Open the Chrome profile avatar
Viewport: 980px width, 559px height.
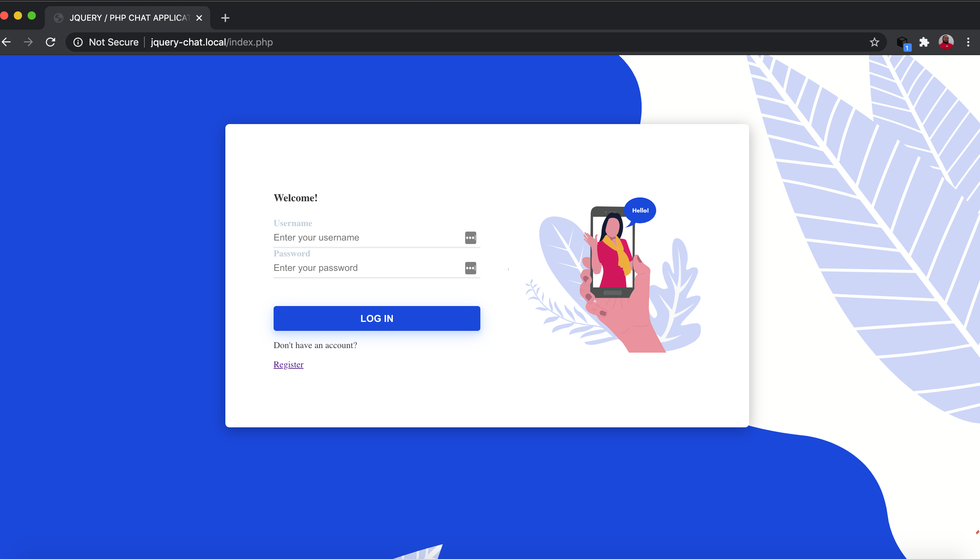946,42
